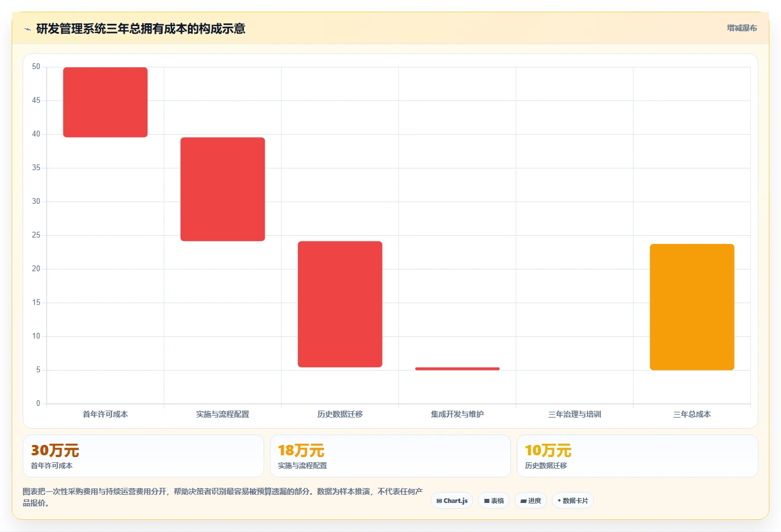Viewport: 781px width, 532px height.
Task: Click the 数据卡片 tag pill
Action: (x=573, y=501)
